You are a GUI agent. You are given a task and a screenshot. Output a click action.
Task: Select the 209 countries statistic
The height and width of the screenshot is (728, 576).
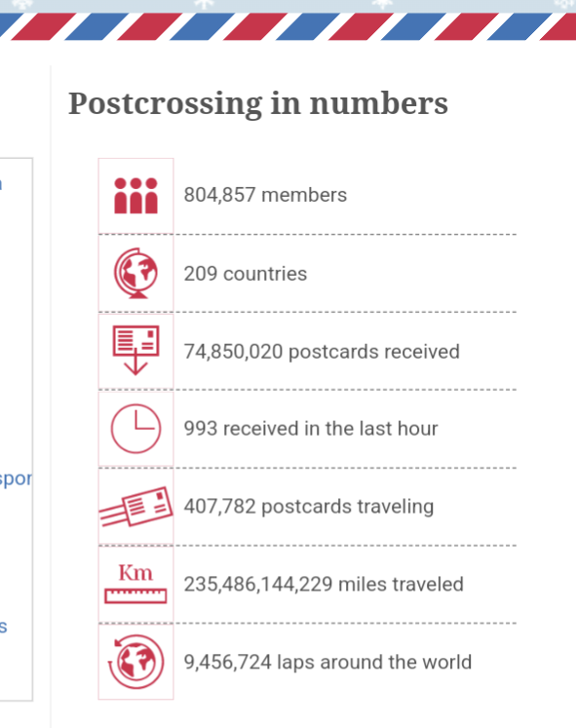click(245, 274)
